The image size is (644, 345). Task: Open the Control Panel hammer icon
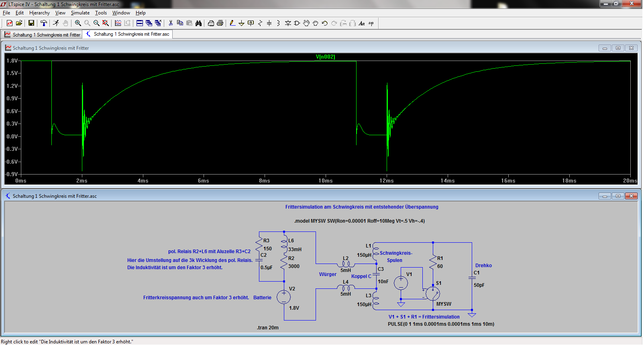pos(44,23)
